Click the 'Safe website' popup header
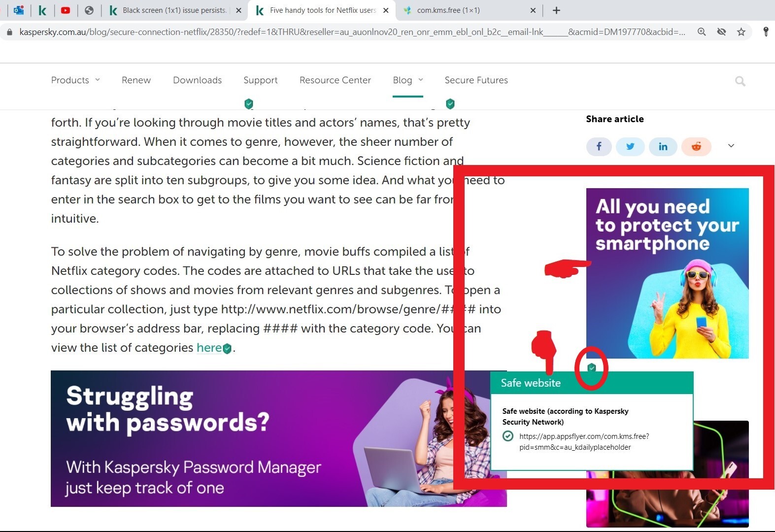Viewport: 775px width, 532px height. point(592,383)
